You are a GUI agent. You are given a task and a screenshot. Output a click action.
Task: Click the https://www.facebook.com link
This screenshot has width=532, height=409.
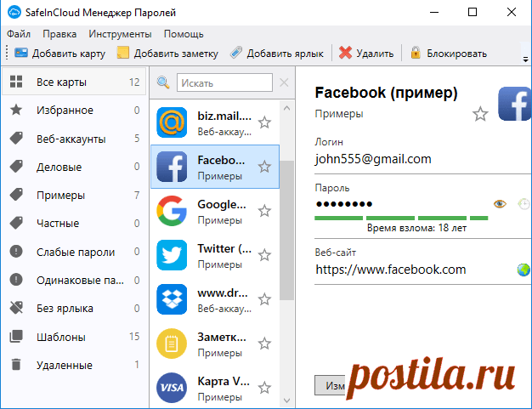tap(391, 270)
